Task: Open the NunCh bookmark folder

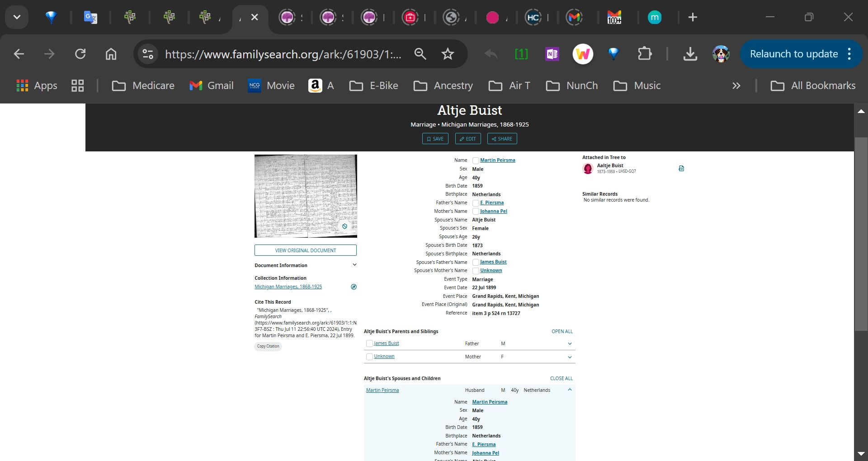Action: [x=572, y=85]
